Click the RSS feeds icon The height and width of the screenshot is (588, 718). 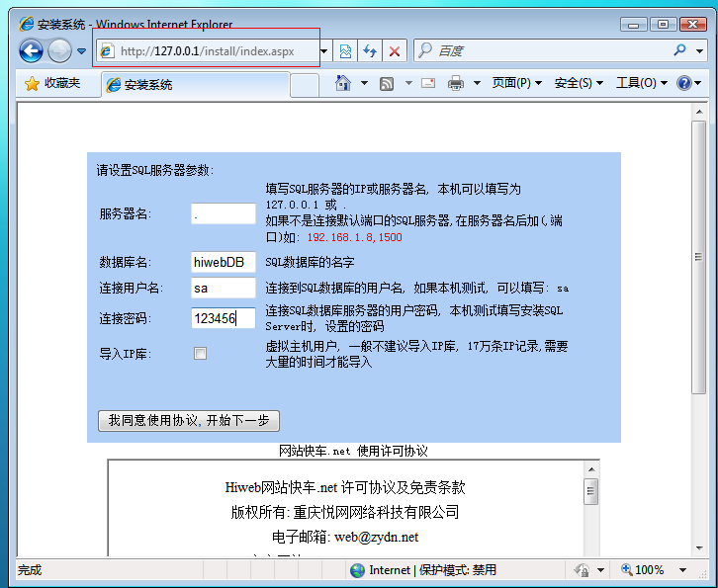click(388, 83)
